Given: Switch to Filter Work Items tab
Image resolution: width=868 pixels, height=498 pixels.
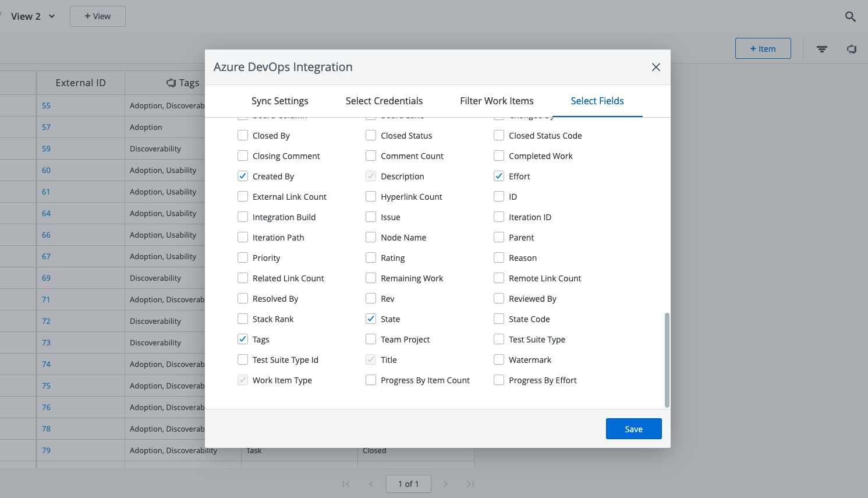Looking at the screenshot, I should [x=497, y=101].
